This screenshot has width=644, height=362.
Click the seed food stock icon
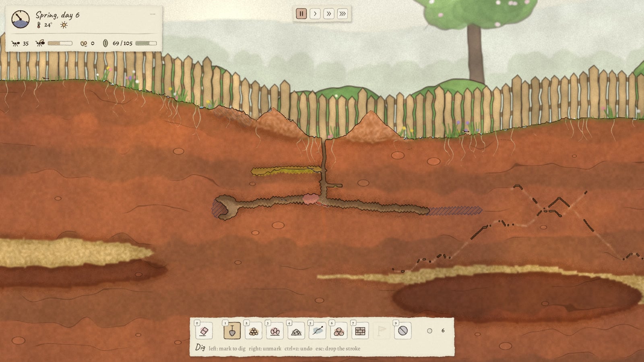click(x=105, y=43)
